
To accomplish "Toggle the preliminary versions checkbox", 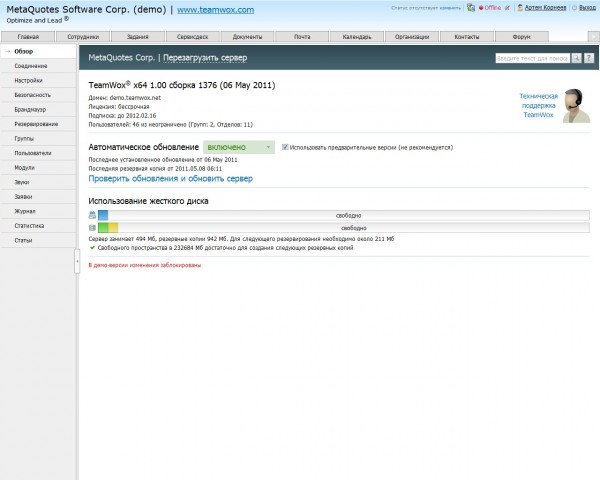I will [285, 147].
